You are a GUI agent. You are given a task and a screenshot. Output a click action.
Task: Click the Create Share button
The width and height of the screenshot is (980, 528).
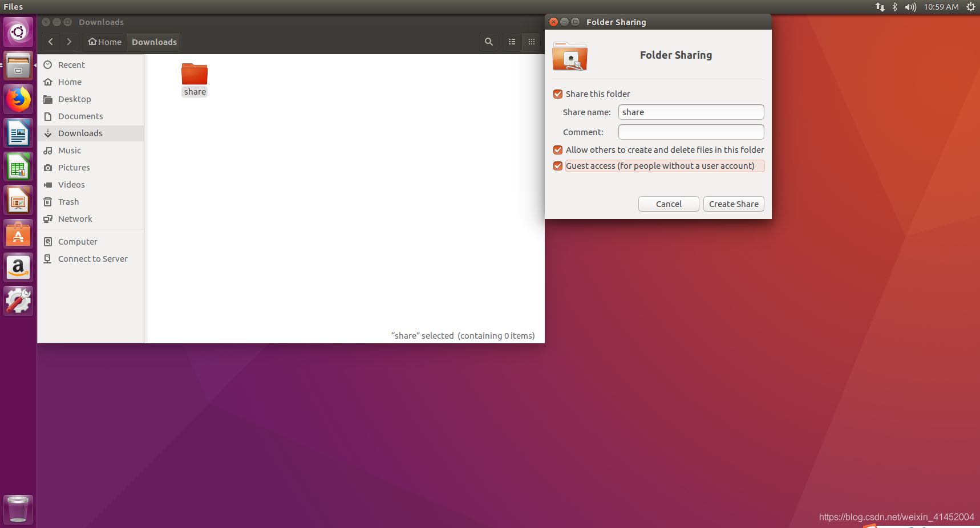tap(734, 204)
